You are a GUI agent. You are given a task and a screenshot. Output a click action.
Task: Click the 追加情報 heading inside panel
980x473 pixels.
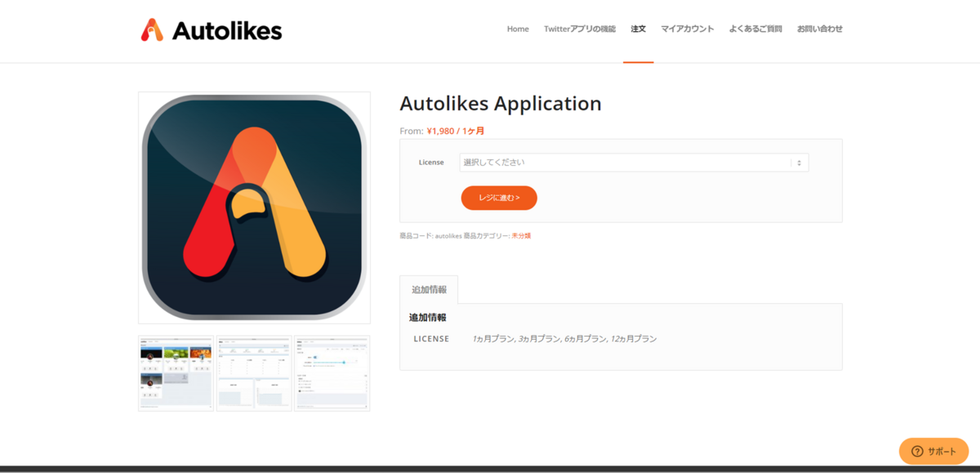428,318
